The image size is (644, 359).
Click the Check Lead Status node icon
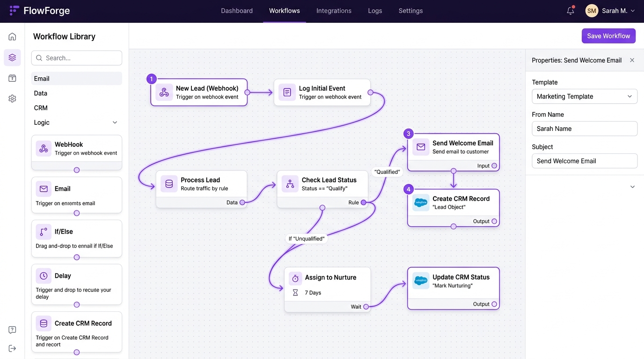pos(290,184)
